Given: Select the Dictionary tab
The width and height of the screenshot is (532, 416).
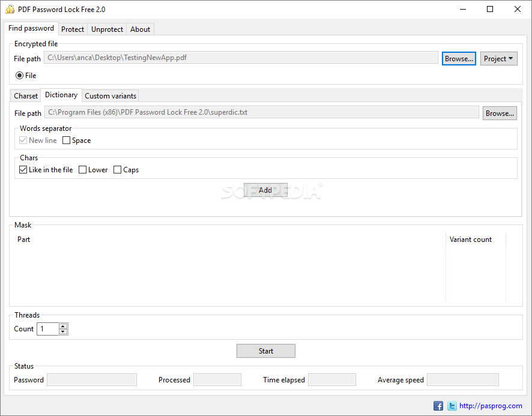Looking at the screenshot, I should click(61, 95).
